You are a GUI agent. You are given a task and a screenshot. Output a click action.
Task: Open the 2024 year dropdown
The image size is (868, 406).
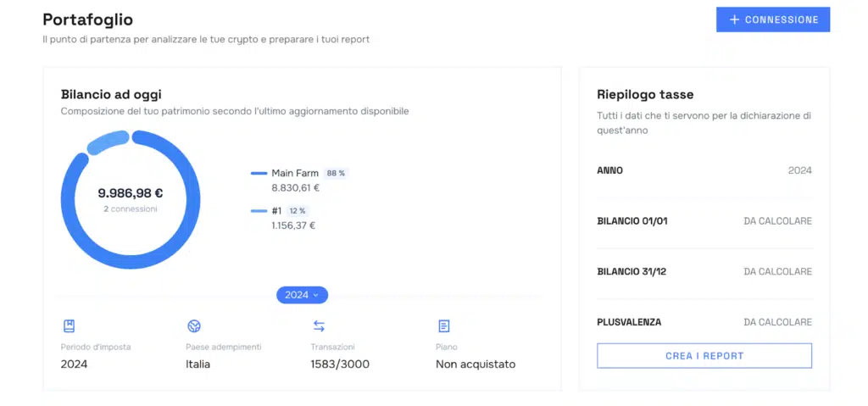click(x=302, y=295)
